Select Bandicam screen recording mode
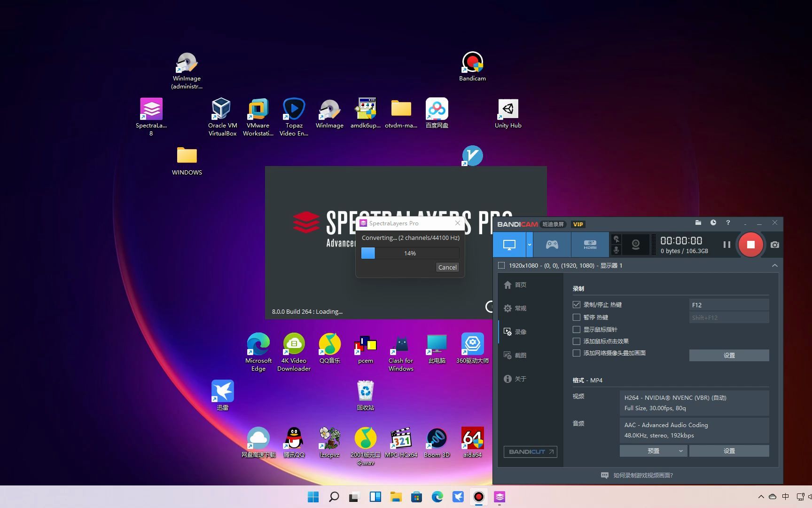 point(509,245)
